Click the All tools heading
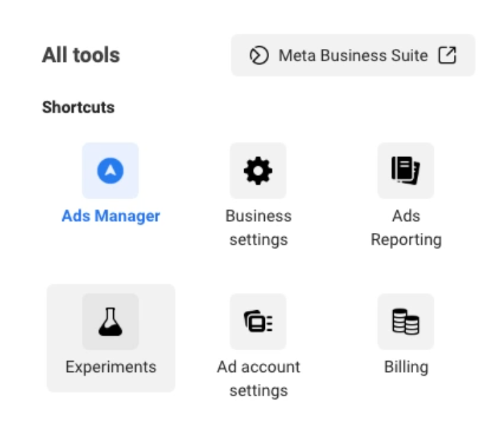Image resolution: width=498 pixels, height=448 pixels. (x=81, y=55)
